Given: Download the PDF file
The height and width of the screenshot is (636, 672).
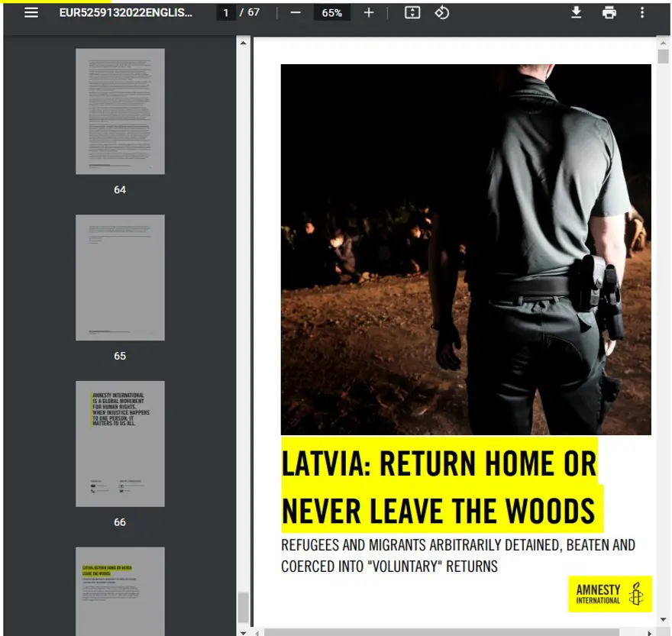Looking at the screenshot, I should (x=577, y=13).
